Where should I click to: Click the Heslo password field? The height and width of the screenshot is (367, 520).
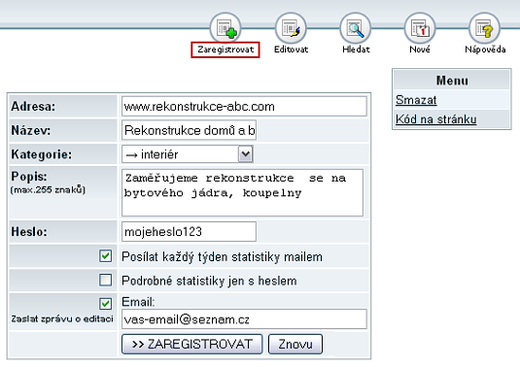coord(189,231)
